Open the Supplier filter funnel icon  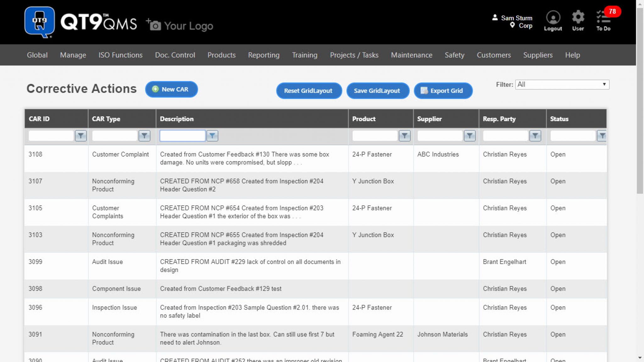click(470, 136)
